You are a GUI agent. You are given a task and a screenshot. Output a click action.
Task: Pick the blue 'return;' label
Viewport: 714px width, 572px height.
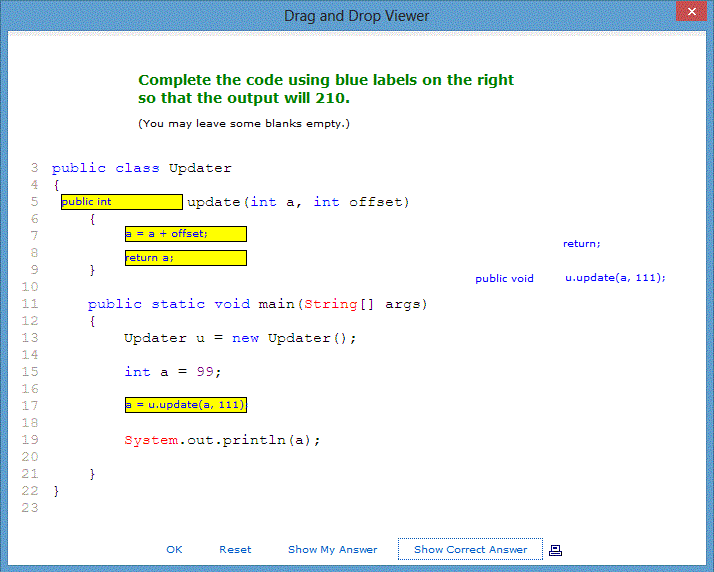[581, 243]
